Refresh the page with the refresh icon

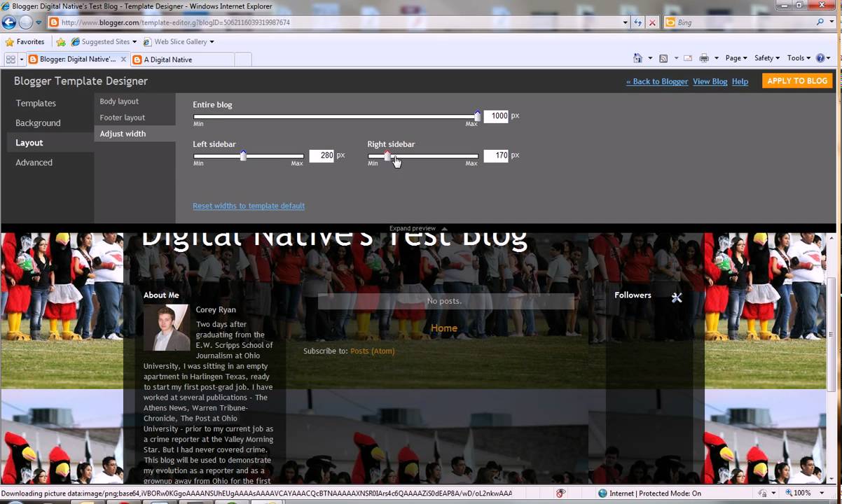[x=637, y=22]
